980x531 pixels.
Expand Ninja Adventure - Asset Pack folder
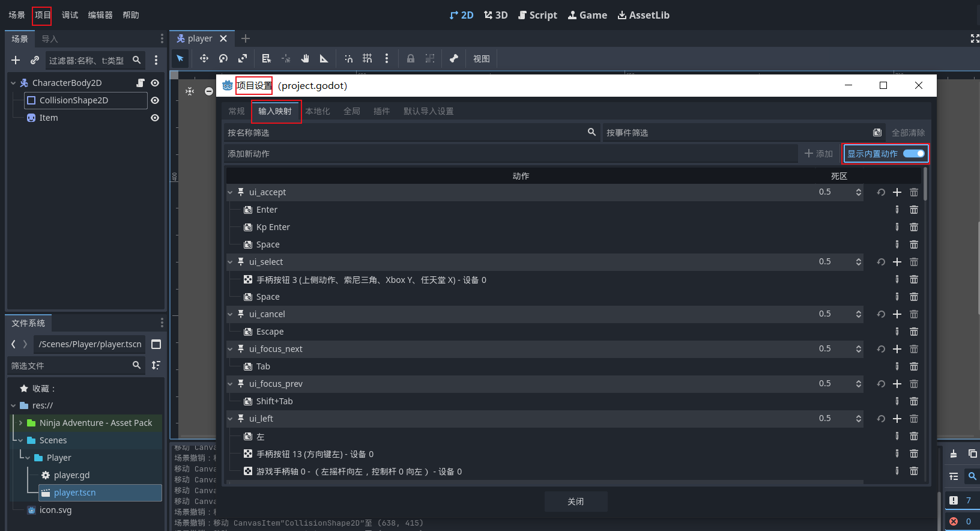20,423
